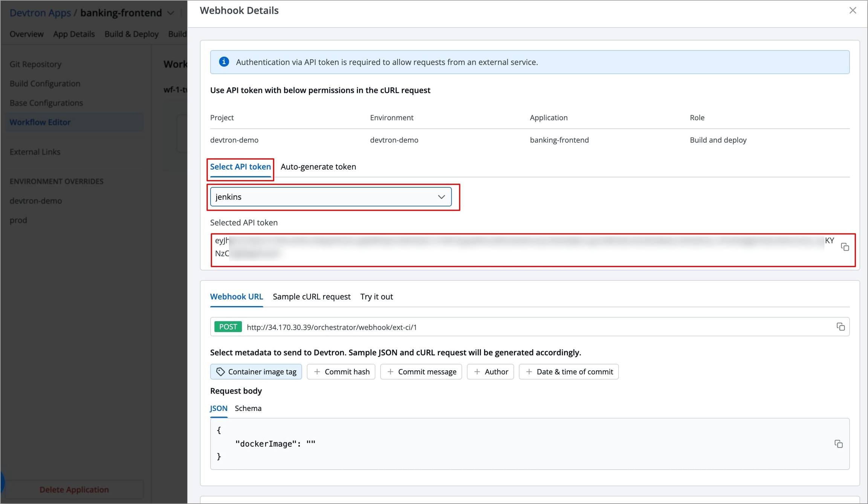
Task: Click the blue info icon in banner
Action: point(224,62)
